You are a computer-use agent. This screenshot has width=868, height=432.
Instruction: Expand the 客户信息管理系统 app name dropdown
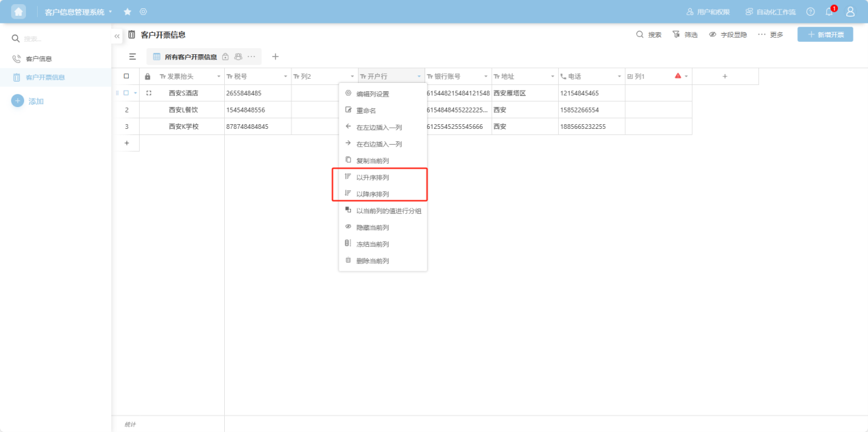[x=110, y=12]
